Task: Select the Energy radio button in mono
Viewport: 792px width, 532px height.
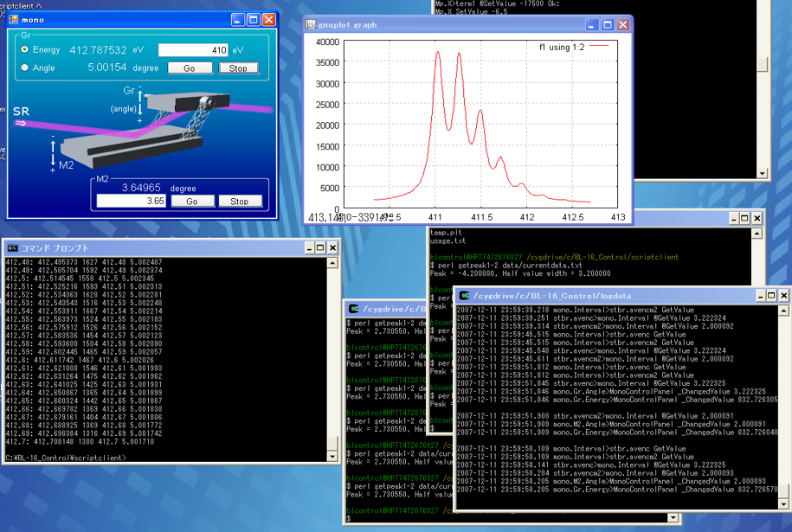Action: 24,49
